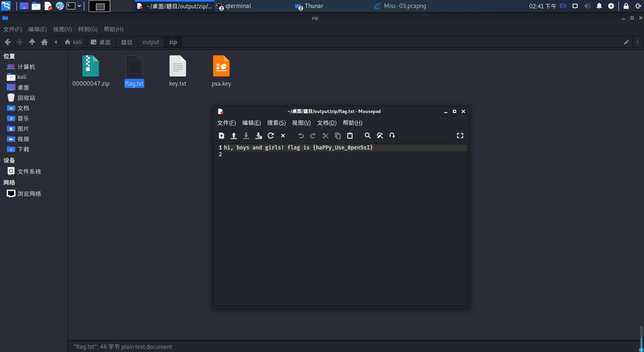Open Mousepad 搜索(S) menu

(277, 123)
